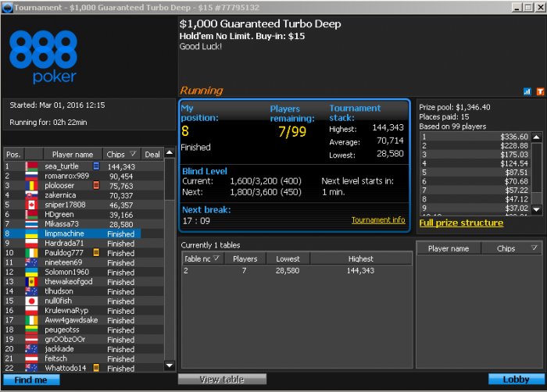Image resolution: width=547 pixels, height=392 pixels.
Task: Click the Player name header in left list
Action: click(73, 154)
